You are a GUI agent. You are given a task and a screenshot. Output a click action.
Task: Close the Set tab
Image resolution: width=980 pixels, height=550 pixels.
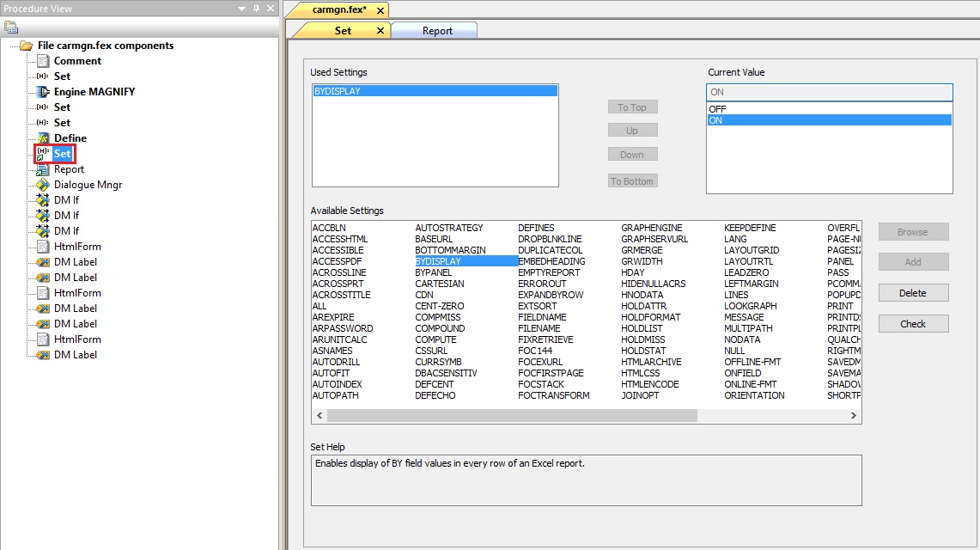click(380, 31)
